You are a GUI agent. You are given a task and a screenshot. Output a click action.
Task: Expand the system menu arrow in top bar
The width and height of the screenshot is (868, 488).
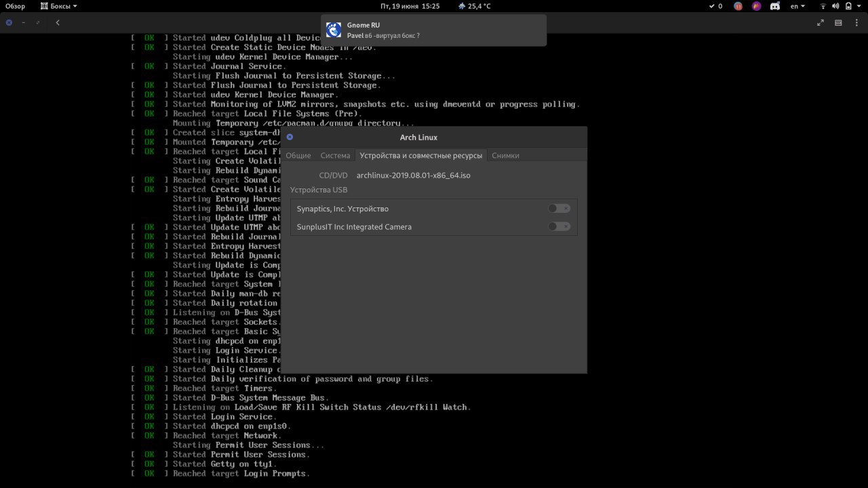860,6
